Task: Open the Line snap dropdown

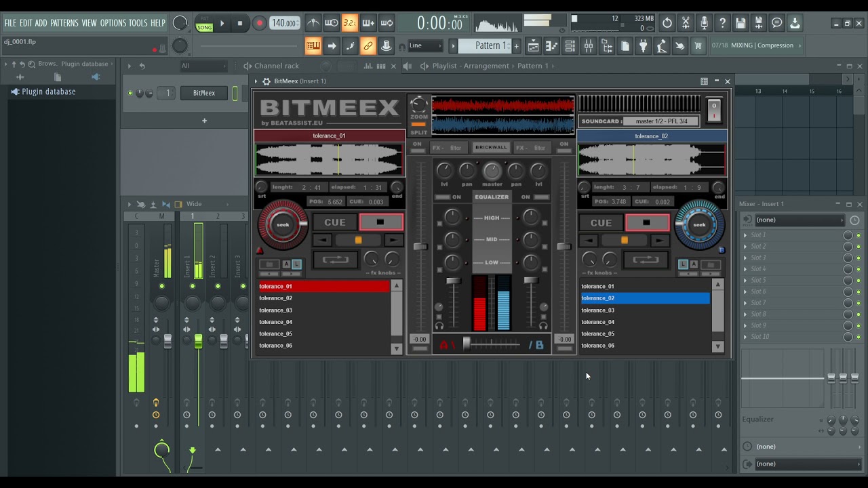Action: coord(425,45)
